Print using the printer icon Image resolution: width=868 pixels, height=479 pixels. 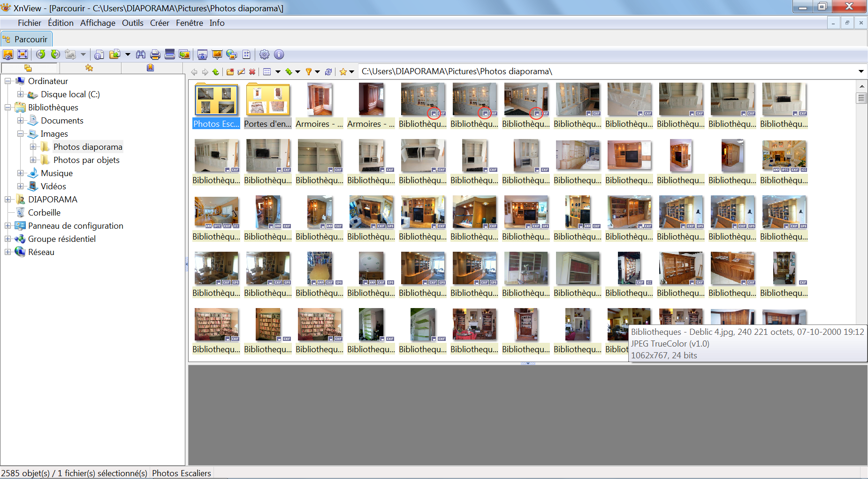point(155,54)
